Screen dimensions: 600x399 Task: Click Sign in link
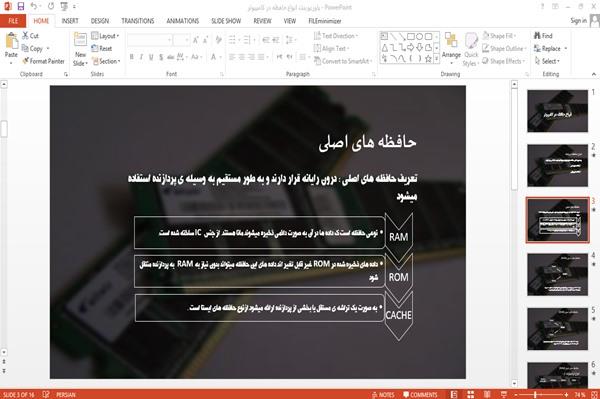pyautogui.click(x=578, y=21)
